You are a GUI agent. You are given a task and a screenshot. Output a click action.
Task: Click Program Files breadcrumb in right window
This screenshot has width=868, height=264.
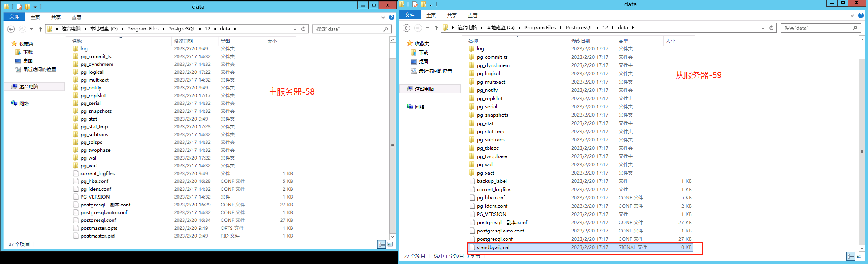(540, 28)
